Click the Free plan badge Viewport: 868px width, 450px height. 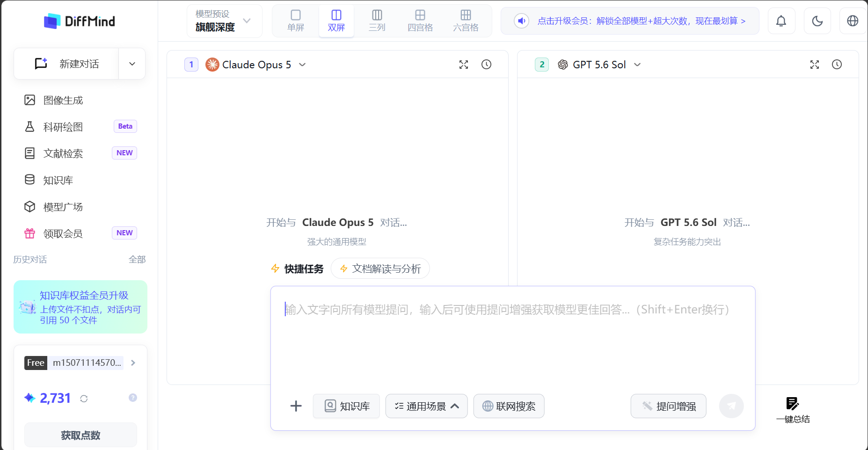(36, 363)
